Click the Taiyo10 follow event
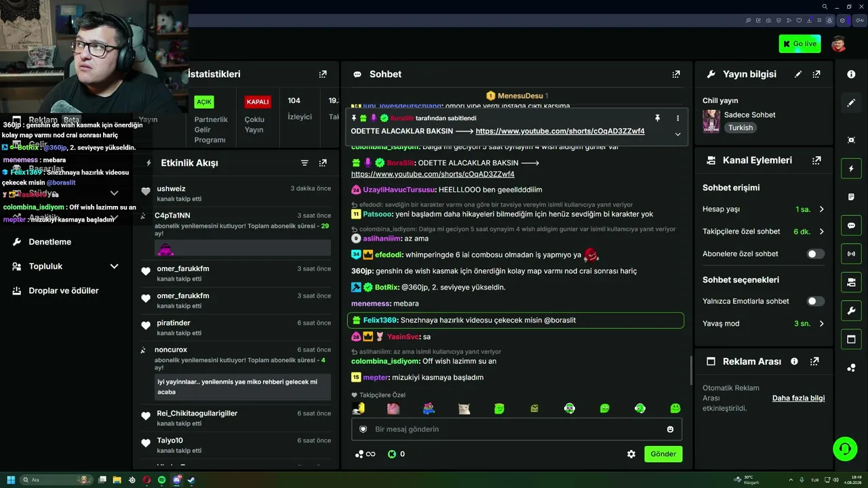The width and height of the screenshot is (868, 488). [x=236, y=445]
